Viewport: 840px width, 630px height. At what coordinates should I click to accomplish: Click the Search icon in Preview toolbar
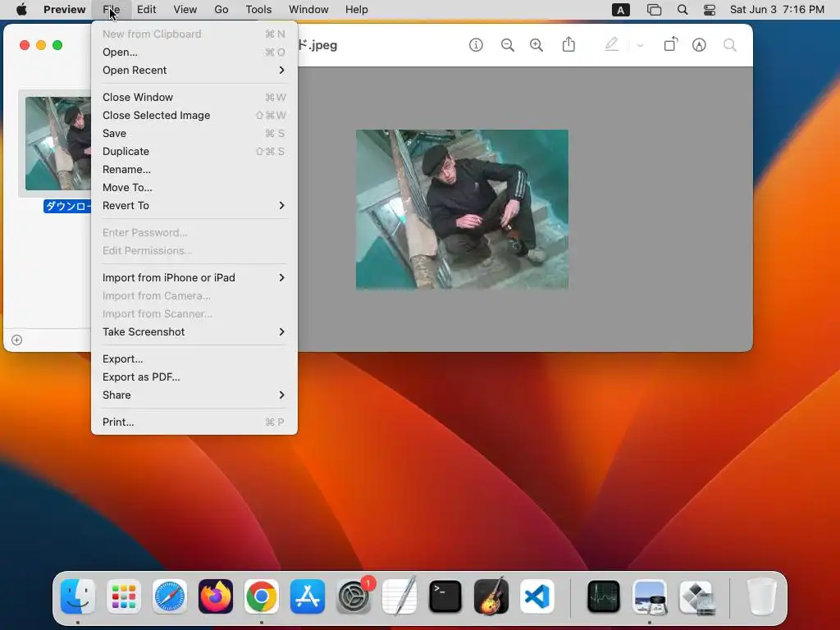click(729, 45)
